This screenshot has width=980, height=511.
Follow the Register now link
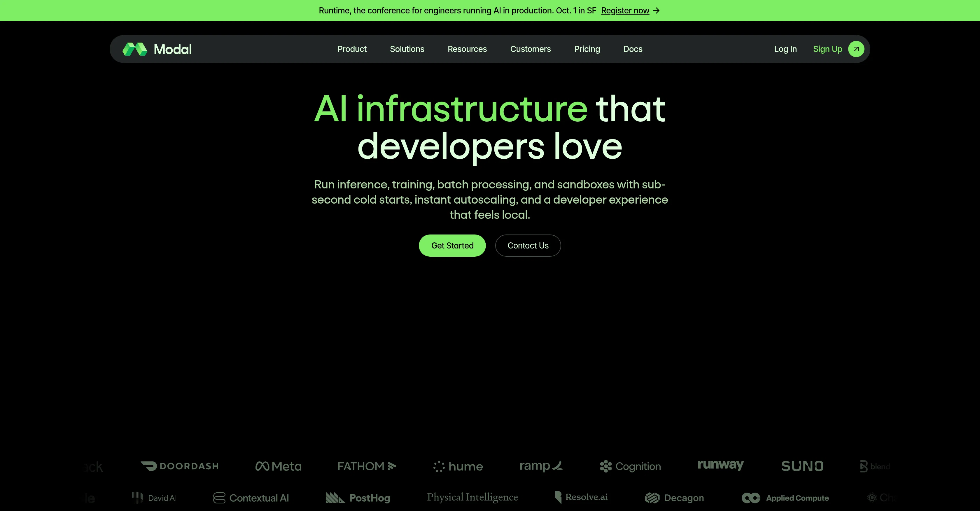point(625,11)
